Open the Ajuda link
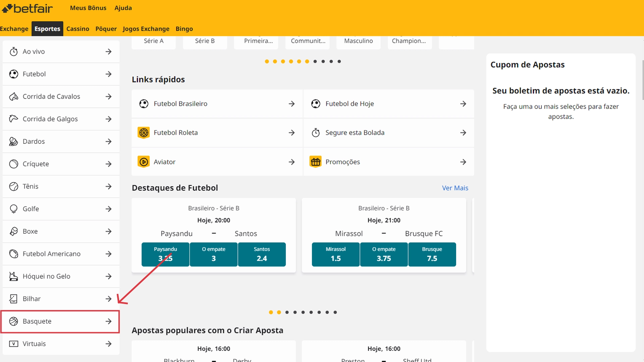The height and width of the screenshot is (362, 644). [x=123, y=8]
